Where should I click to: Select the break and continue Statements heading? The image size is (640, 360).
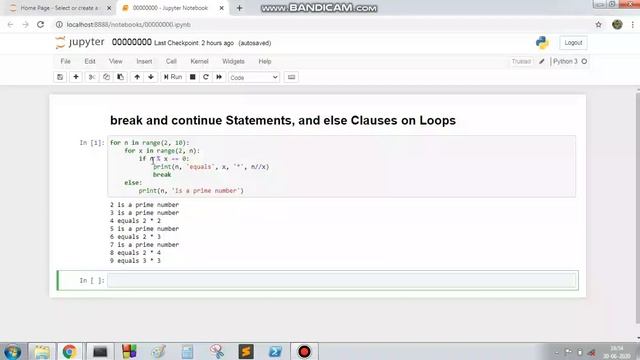point(283,120)
